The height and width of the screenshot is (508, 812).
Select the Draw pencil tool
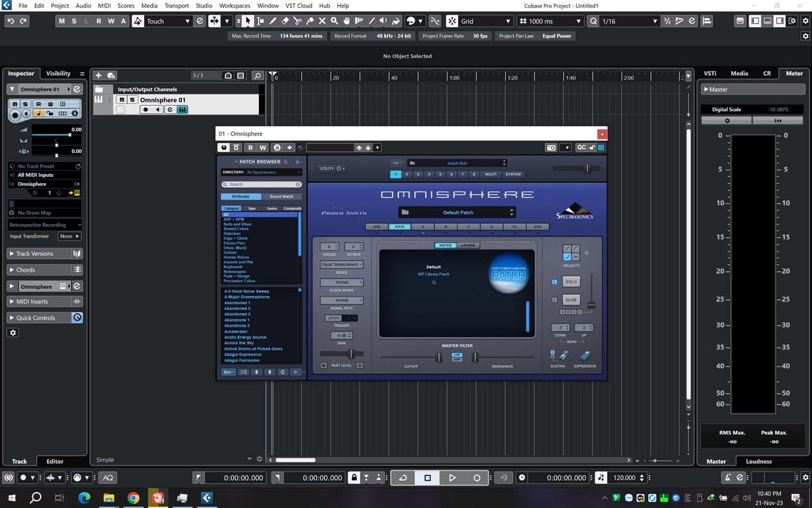pos(273,21)
